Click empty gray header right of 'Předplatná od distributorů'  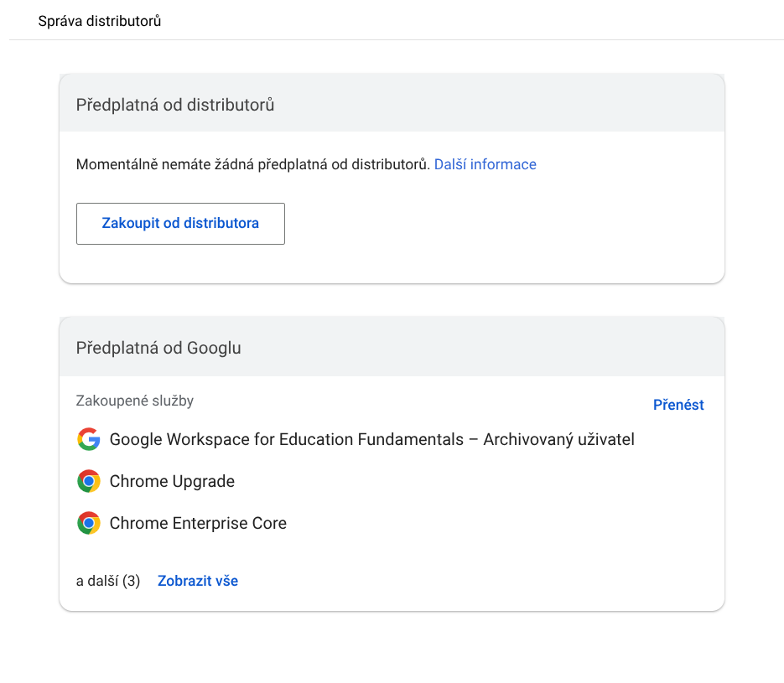point(503,105)
